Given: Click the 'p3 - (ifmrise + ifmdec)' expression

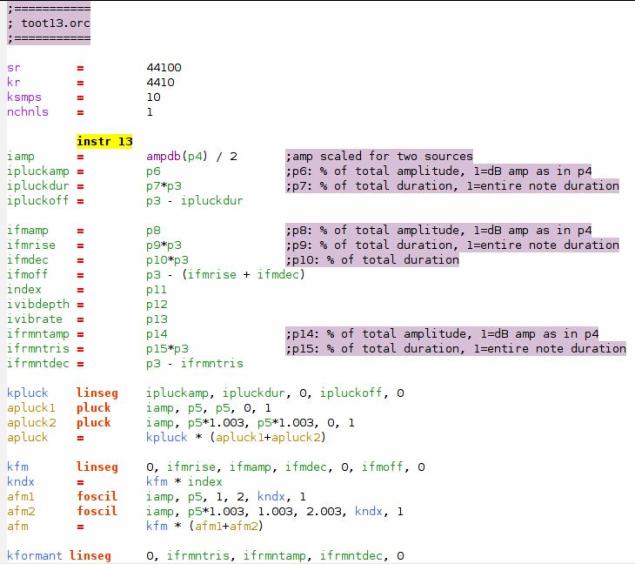Looking at the screenshot, I should [x=226, y=275].
